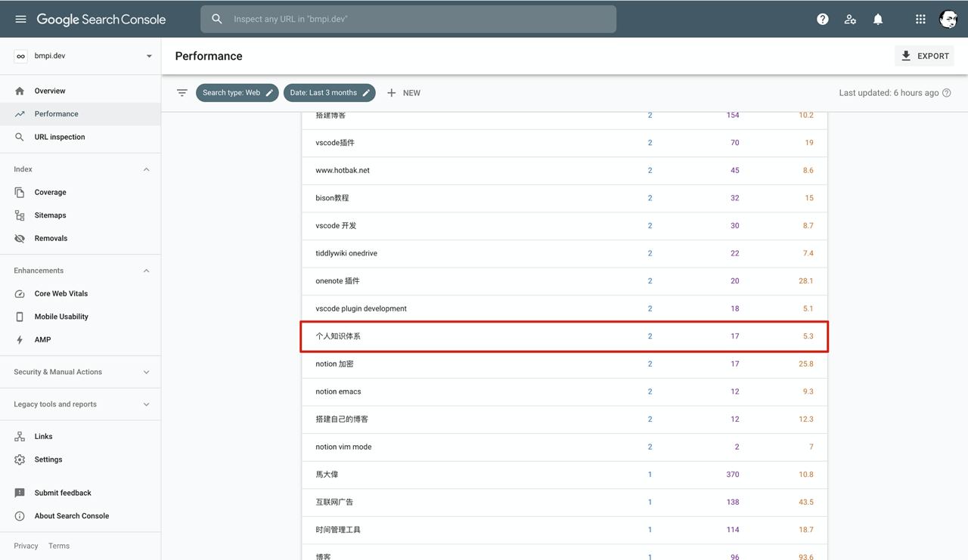Collapse the Enhancements section
968x560 pixels.
147,271
